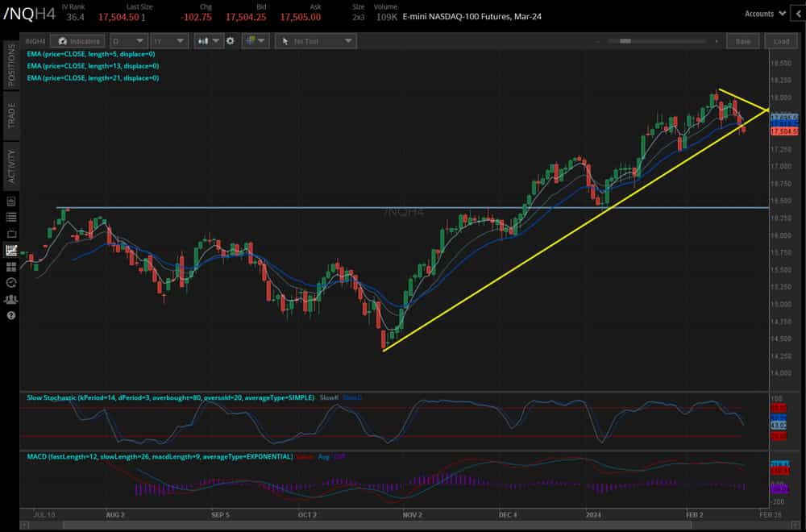Open the help question mark icon
Viewport: 806px width, 532px height.
point(10,316)
